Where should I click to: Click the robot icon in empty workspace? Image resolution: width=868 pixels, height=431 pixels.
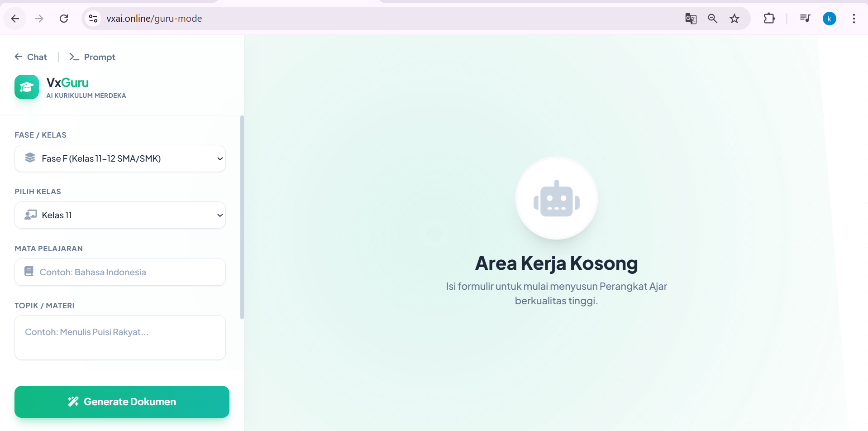556,199
